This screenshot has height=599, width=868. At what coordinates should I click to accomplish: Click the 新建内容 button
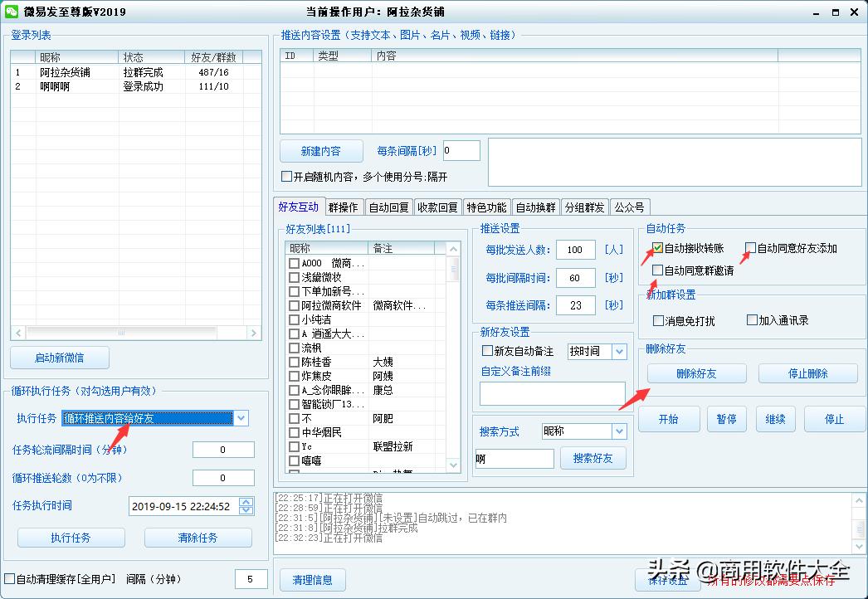pos(321,150)
